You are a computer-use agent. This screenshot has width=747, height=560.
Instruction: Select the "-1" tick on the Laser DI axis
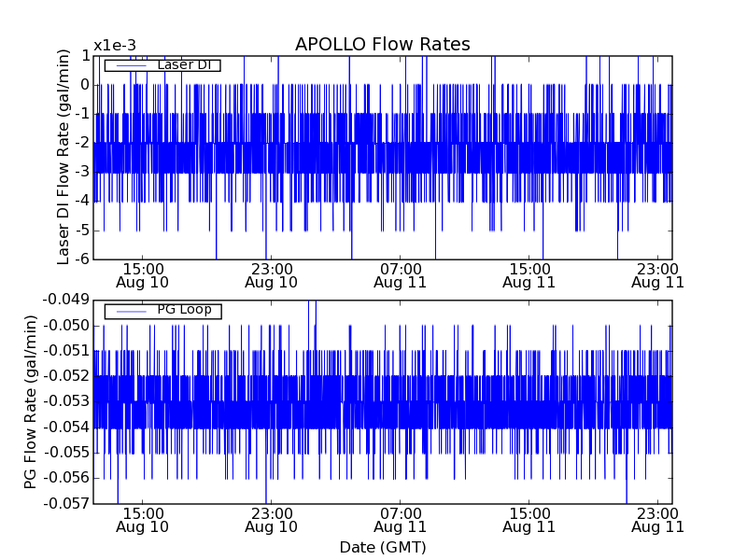coord(81,114)
